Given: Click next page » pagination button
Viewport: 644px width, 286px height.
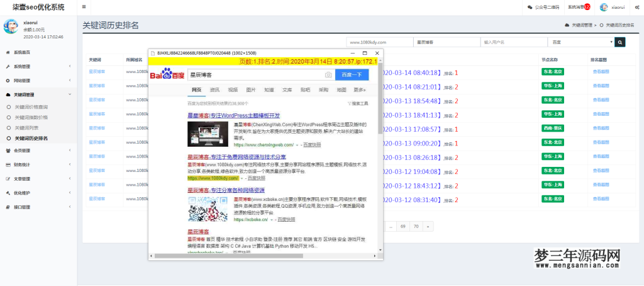Looking at the screenshot, I should [x=428, y=226].
